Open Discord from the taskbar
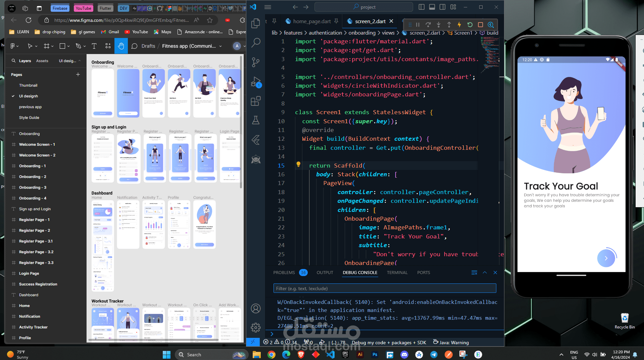Viewport: 644px width, 360px height. (x=404, y=355)
